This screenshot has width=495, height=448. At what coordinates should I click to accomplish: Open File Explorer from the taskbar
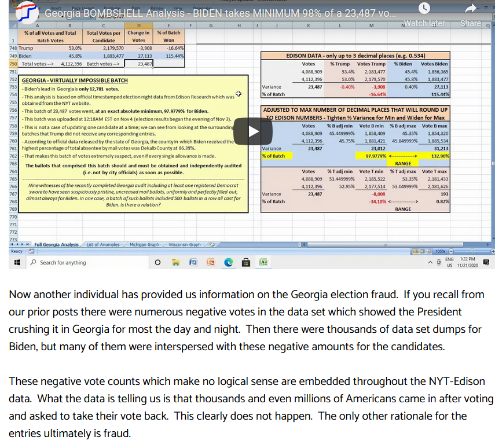175,263
